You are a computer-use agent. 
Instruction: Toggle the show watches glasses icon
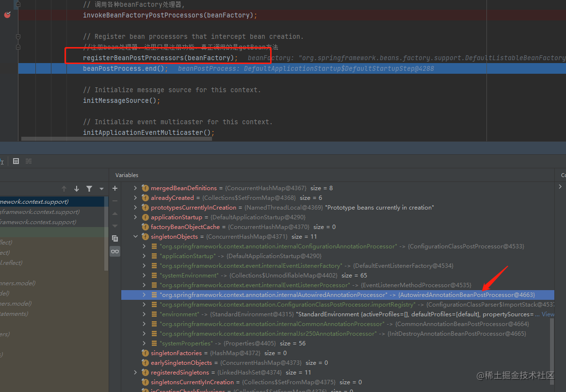pos(115,251)
